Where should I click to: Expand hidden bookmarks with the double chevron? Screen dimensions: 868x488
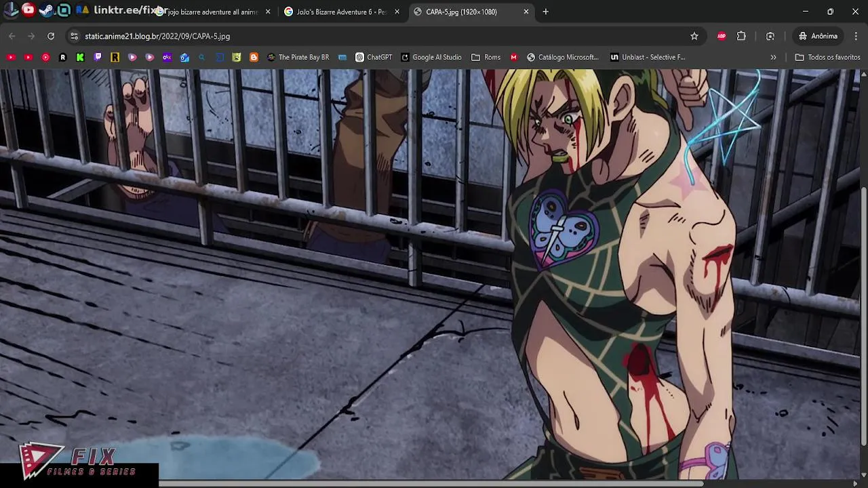click(x=773, y=58)
